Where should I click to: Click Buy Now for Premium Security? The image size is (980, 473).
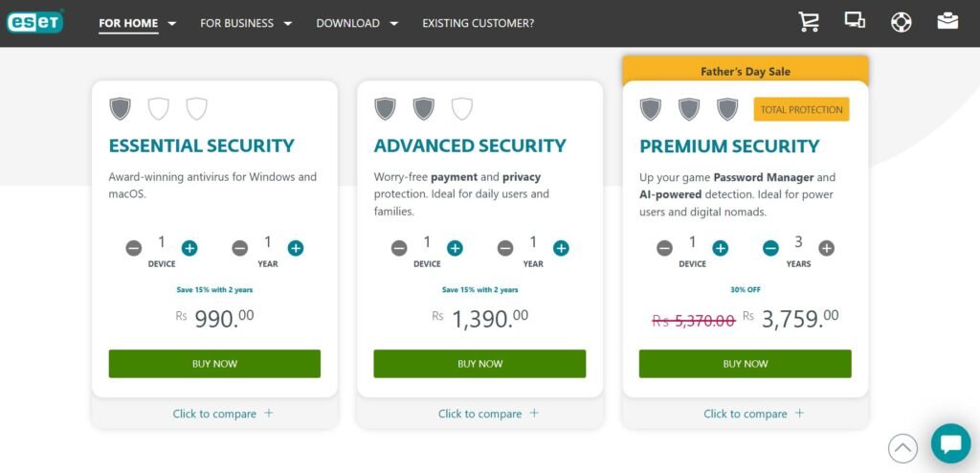(745, 364)
